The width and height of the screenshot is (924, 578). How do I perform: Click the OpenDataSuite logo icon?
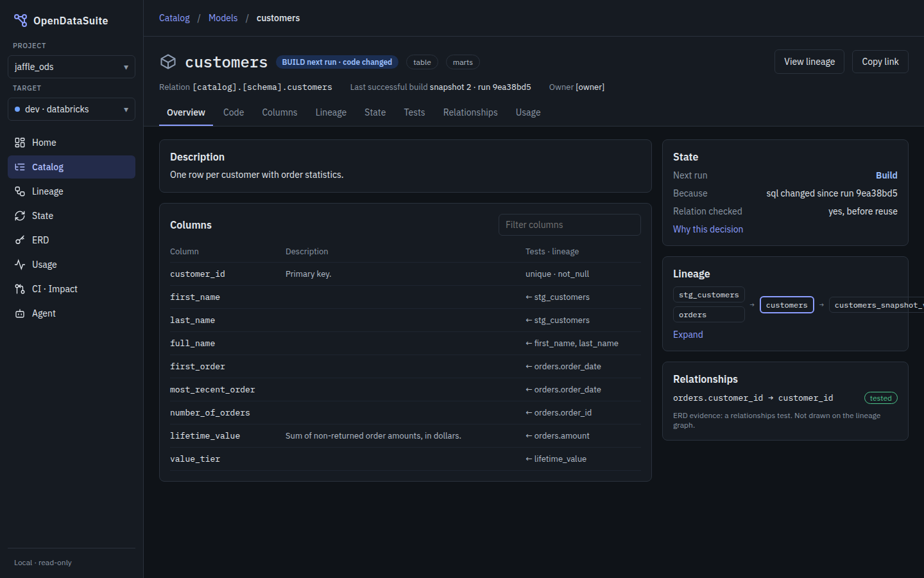(x=21, y=21)
